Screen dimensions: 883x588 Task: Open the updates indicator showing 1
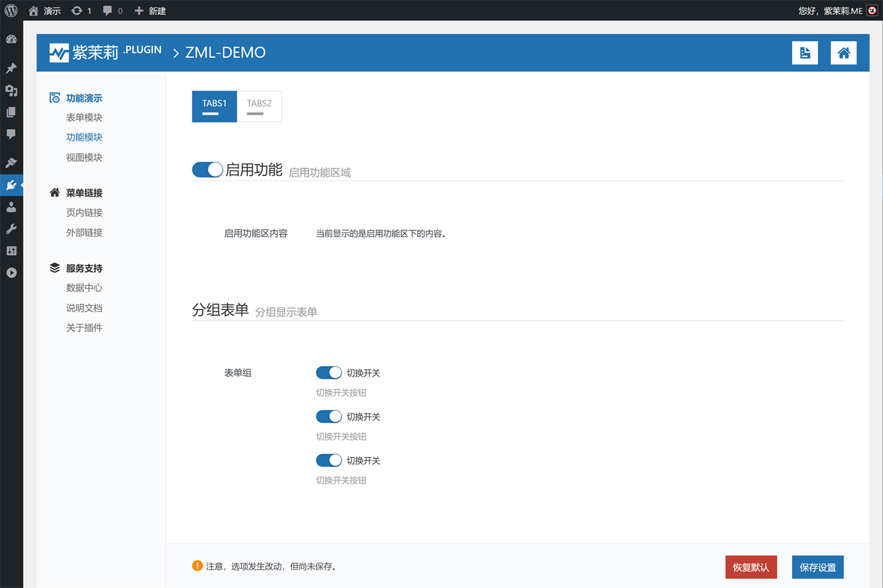tap(82, 11)
